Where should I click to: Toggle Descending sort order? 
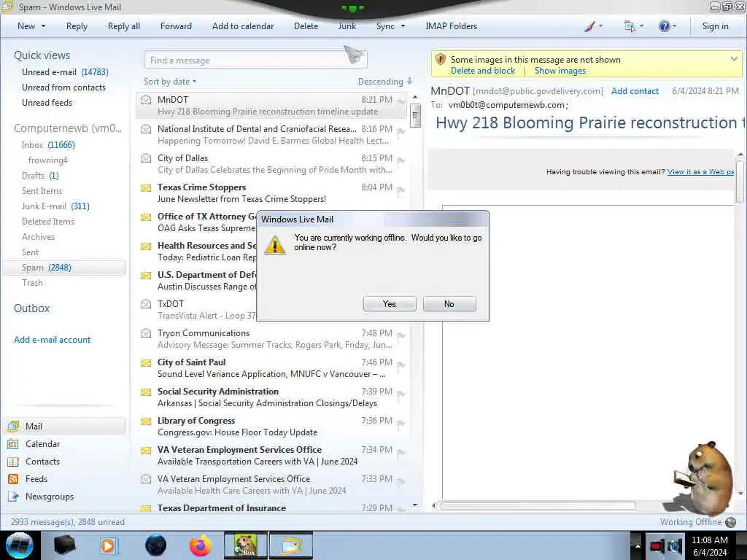point(385,82)
